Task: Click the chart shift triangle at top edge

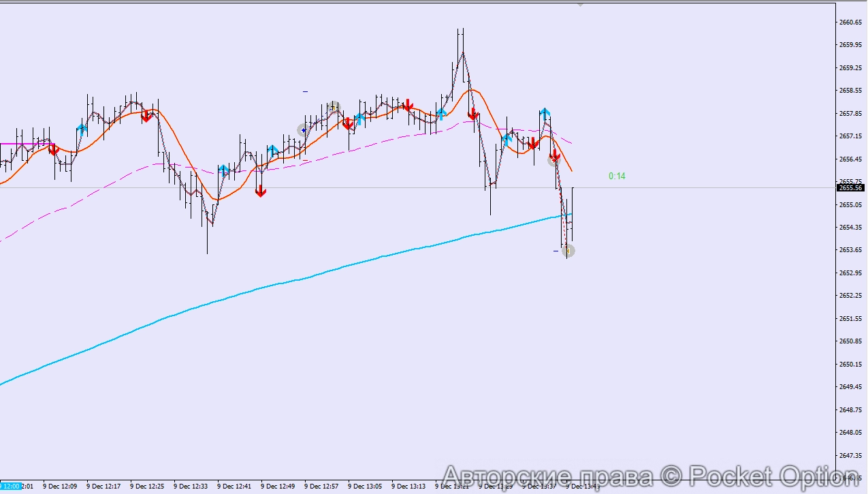Action: pos(581,4)
